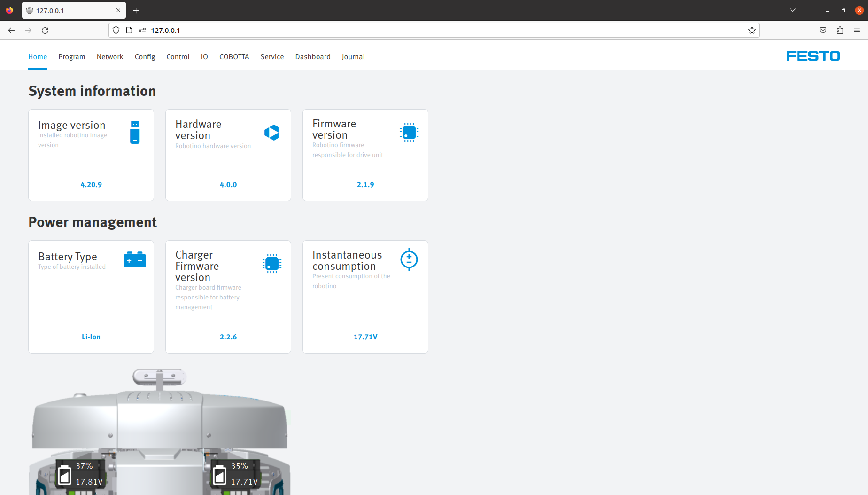Open the Firefox application hamburger menu
Viewport: 868px width, 495px height.
pos(857,31)
